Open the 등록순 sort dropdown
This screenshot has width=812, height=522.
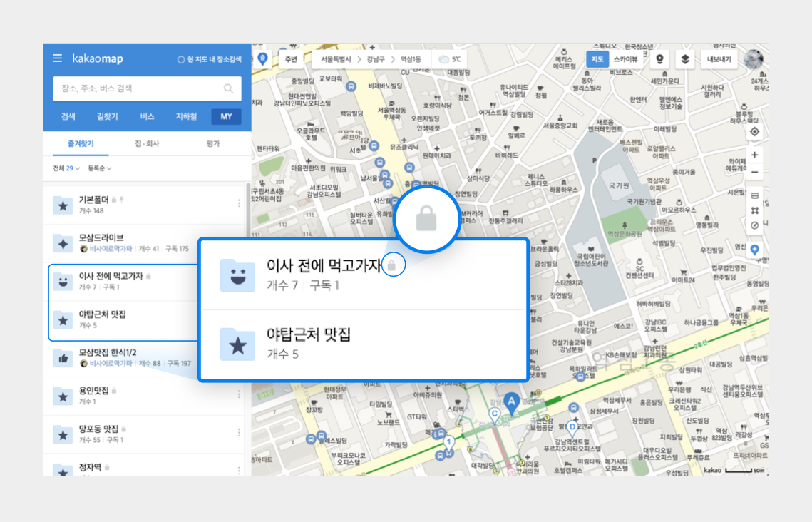pyautogui.click(x=99, y=168)
